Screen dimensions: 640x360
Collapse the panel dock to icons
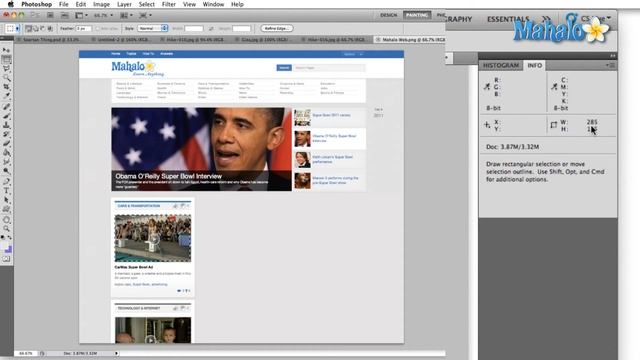pyautogui.click(x=612, y=56)
